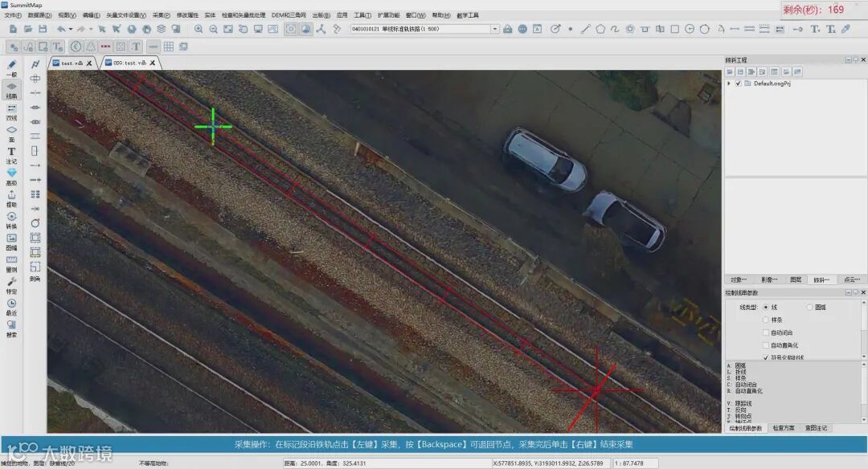Select the 线 radio button
The width and height of the screenshot is (868, 469).
[x=766, y=307]
